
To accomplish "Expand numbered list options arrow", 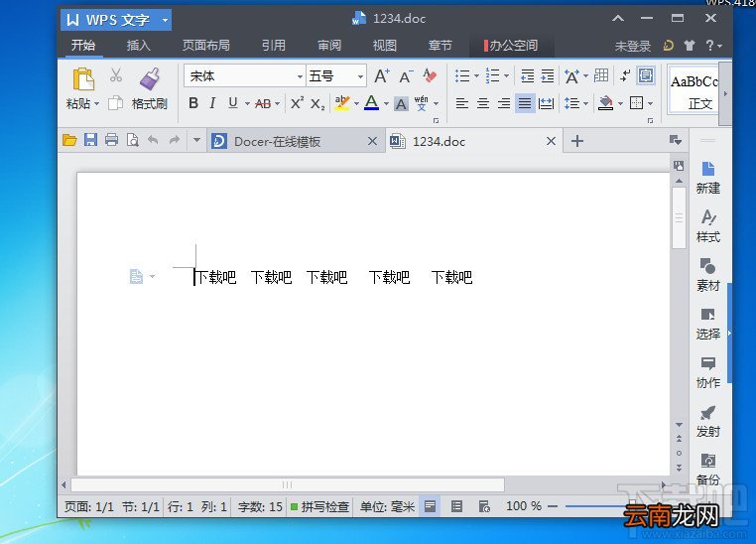I will [x=506, y=75].
